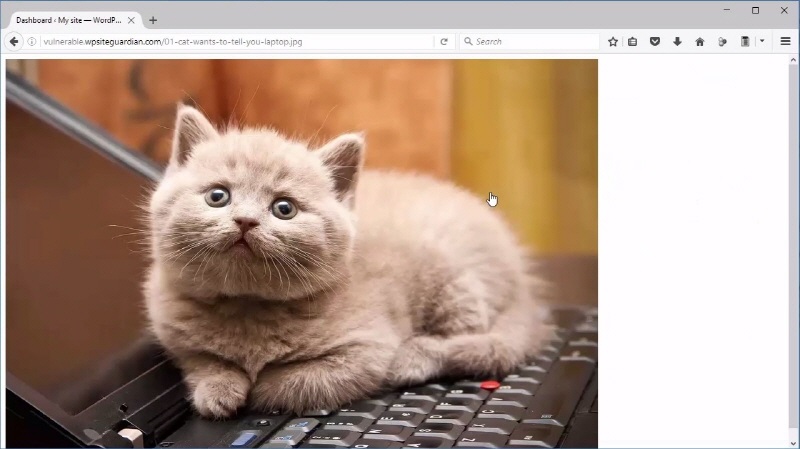Save page to Pocket icon
This screenshot has height=449, width=800.
point(655,42)
